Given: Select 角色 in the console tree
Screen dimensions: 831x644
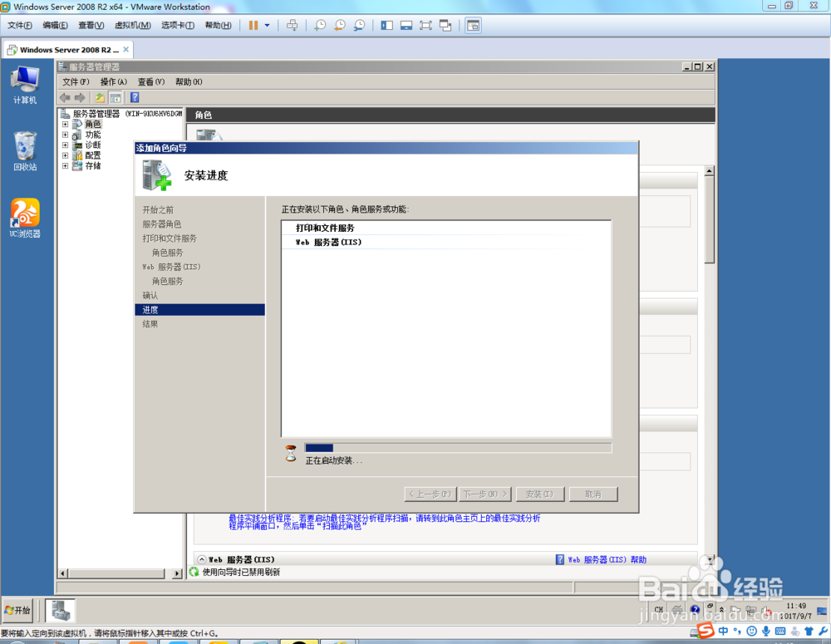Looking at the screenshot, I should pos(93,124).
